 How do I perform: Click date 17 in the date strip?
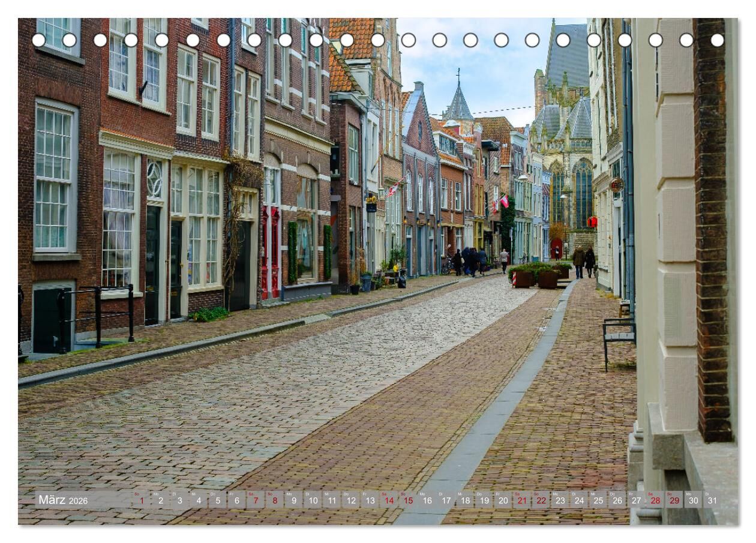[446, 500]
